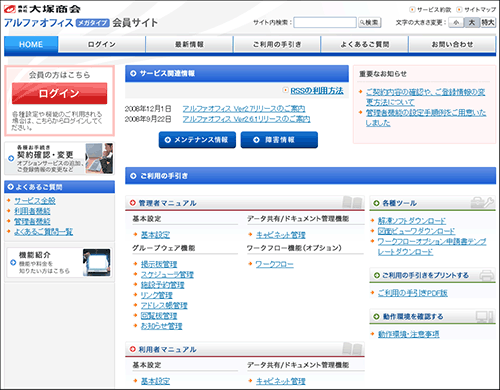
Task: Open the ご利用の手引きPDF版 link
Action: pyautogui.click(x=413, y=293)
